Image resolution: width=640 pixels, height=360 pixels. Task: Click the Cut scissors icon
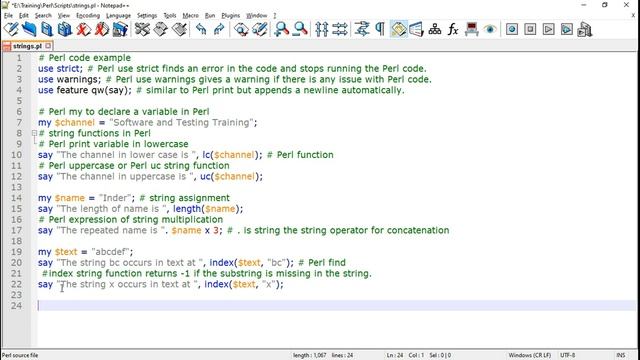coord(142,29)
